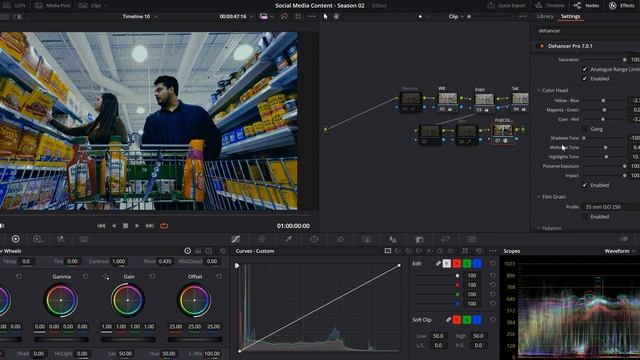Open the Media Pool panel

click(52, 5)
